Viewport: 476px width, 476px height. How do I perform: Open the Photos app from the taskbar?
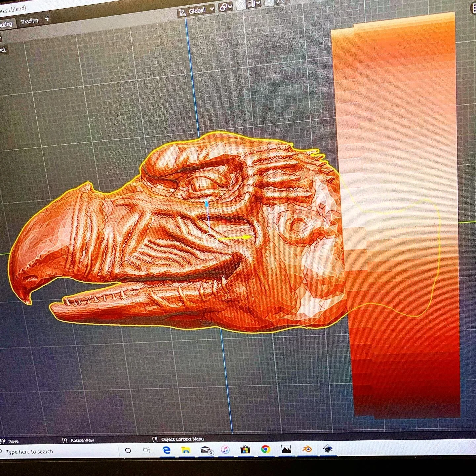pyautogui.click(x=286, y=449)
